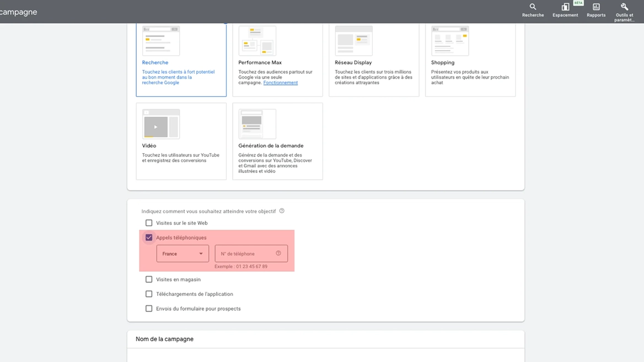This screenshot has width=644, height=362.
Task: Check the Visites en magasin box
Action: pos(149,279)
